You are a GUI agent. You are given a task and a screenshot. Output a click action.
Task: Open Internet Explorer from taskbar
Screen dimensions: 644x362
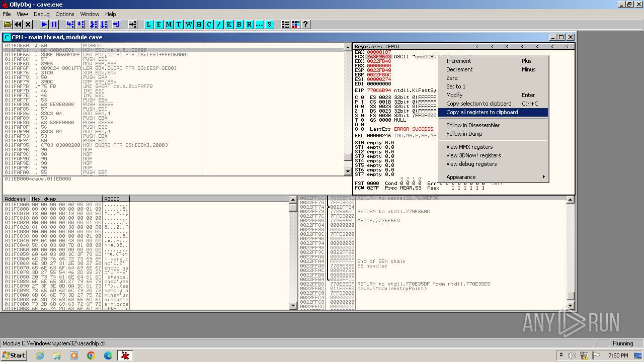(40, 355)
